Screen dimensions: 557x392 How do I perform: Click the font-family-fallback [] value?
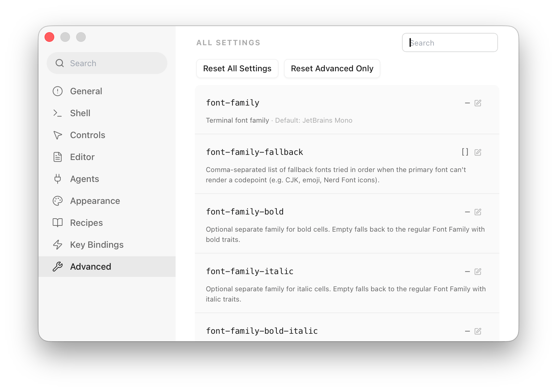click(x=465, y=152)
